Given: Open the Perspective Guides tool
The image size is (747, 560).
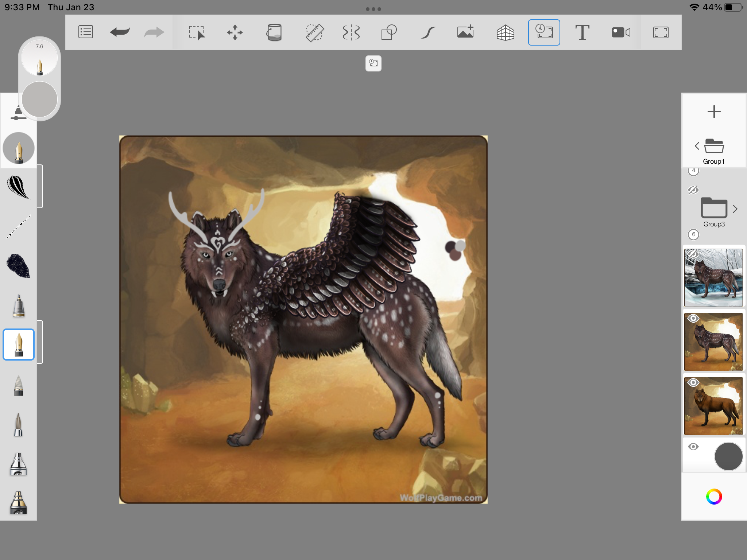Looking at the screenshot, I should point(506,32).
